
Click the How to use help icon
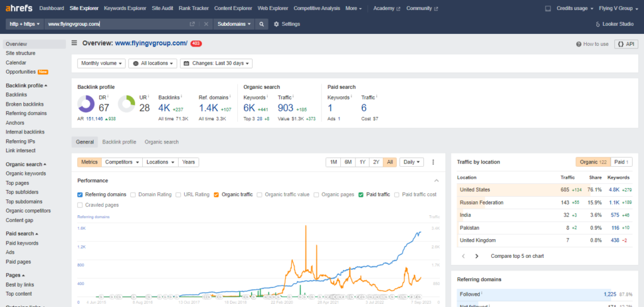[579, 44]
